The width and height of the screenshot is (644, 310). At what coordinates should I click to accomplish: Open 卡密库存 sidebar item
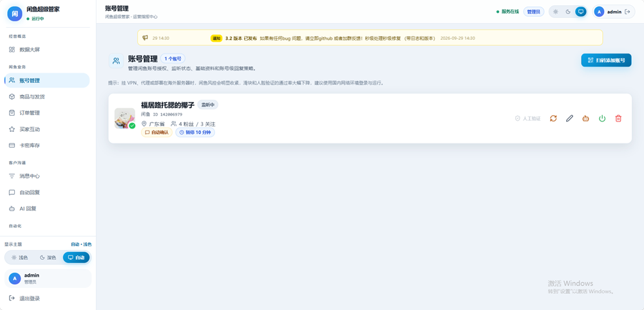pyautogui.click(x=47, y=145)
